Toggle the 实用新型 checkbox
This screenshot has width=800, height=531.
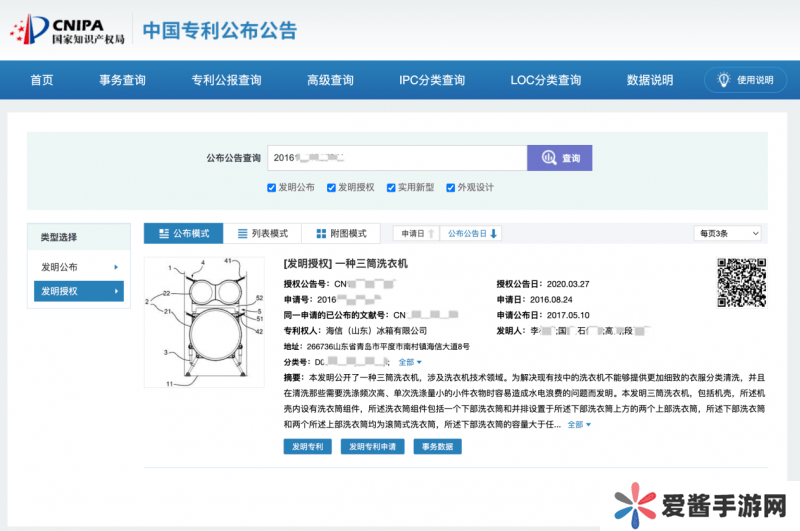pyautogui.click(x=391, y=187)
